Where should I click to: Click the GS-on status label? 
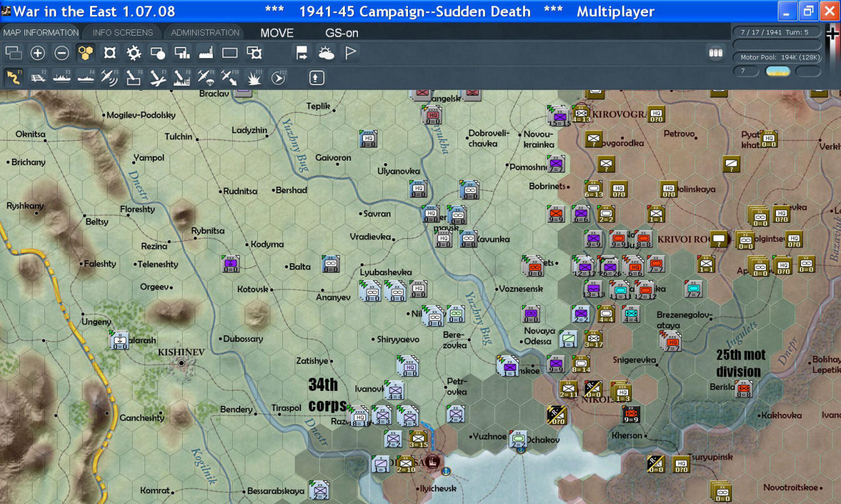(x=342, y=33)
